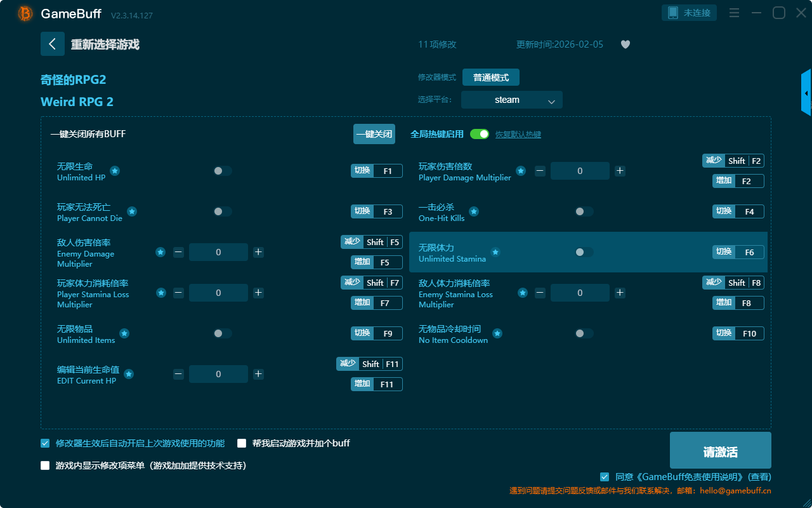The width and height of the screenshot is (812, 508).
Task: Open the steam platform dropdown
Action: (511, 100)
